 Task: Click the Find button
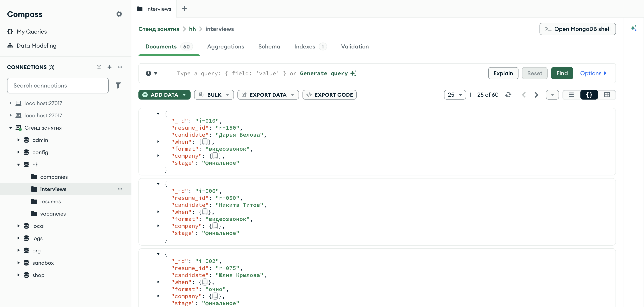(562, 73)
